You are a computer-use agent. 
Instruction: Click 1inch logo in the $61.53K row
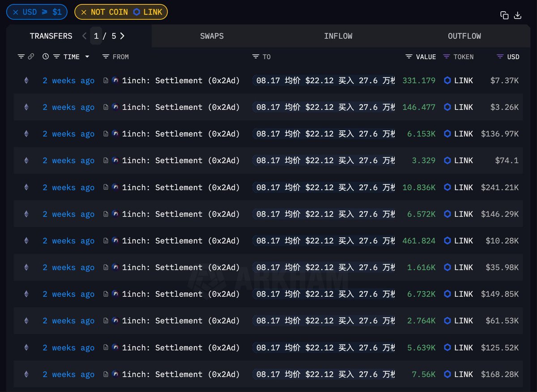click(115, 321)
